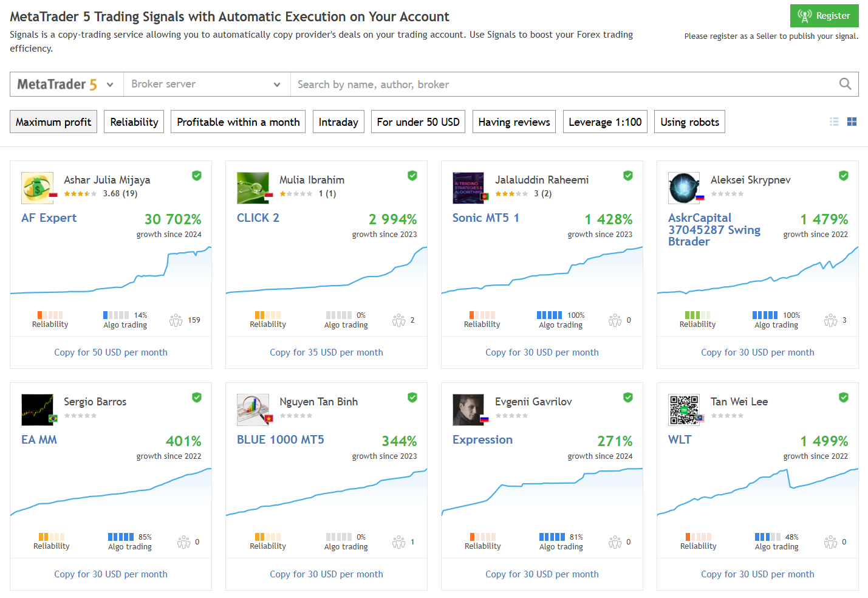Click subscribers icon on Sonic MT5 1 card
Viewport: 868px width, 598px height.
point(615,320)
